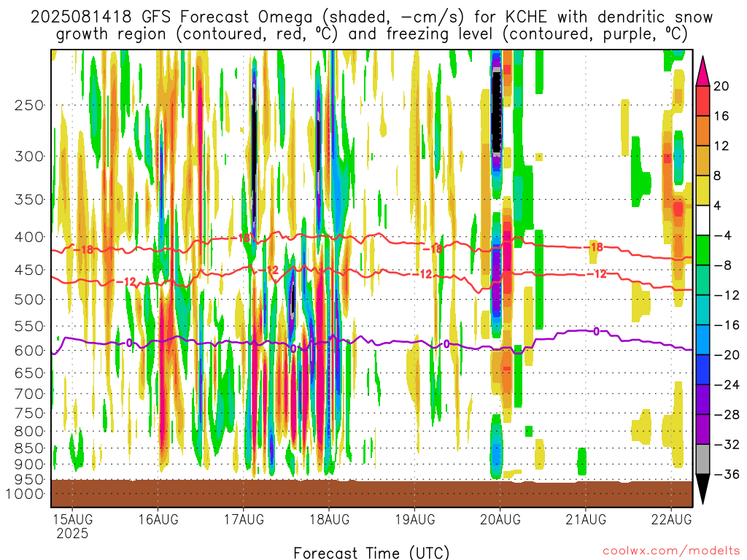Click the -18 contour label near 21AUG
This screenshot has height=560, width=747.
595,246
